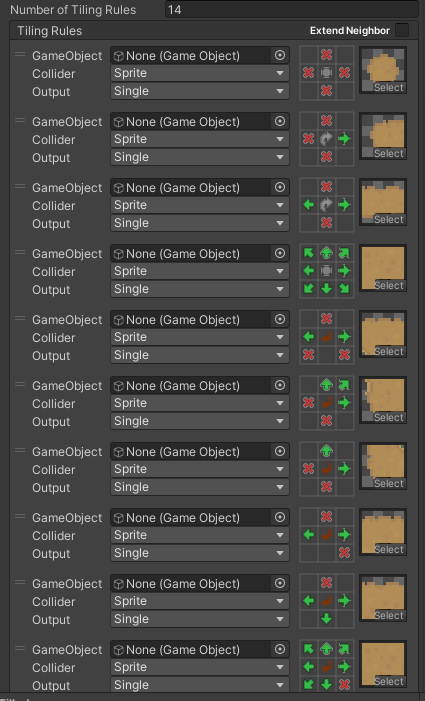Screen dimensions: 425x701
Task: Click the red X in tenth rule's bottom-right cell
Action: 345,684
